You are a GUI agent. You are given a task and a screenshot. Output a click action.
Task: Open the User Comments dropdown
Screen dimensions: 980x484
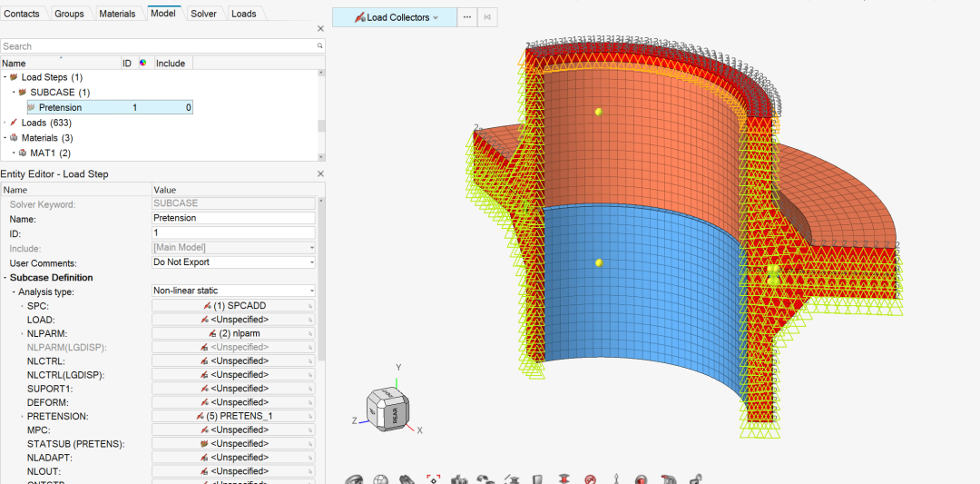coord(233,262)
